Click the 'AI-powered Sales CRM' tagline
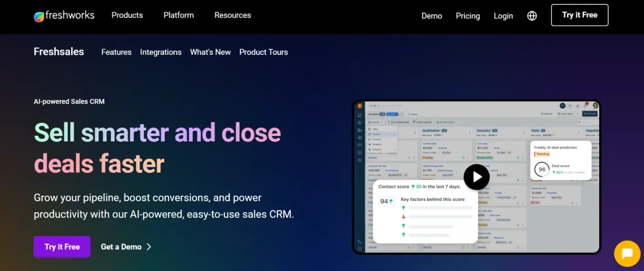This screenshot has width=644, height=271. point(69,101)
